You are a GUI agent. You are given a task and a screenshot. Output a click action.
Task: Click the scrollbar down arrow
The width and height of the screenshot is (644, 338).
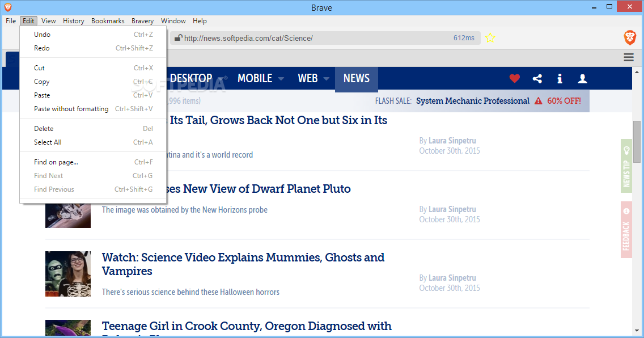coord(637,331)
